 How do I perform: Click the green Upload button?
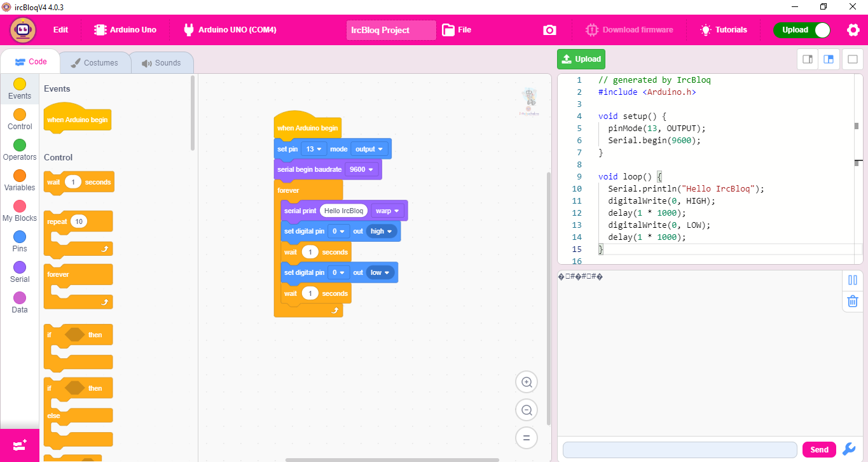pyautogui.click(x=581, y=59)
